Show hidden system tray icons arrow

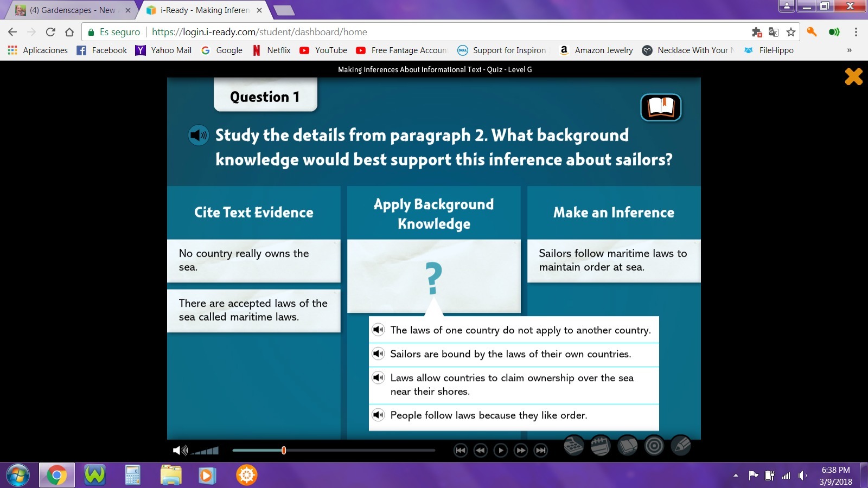736,476
